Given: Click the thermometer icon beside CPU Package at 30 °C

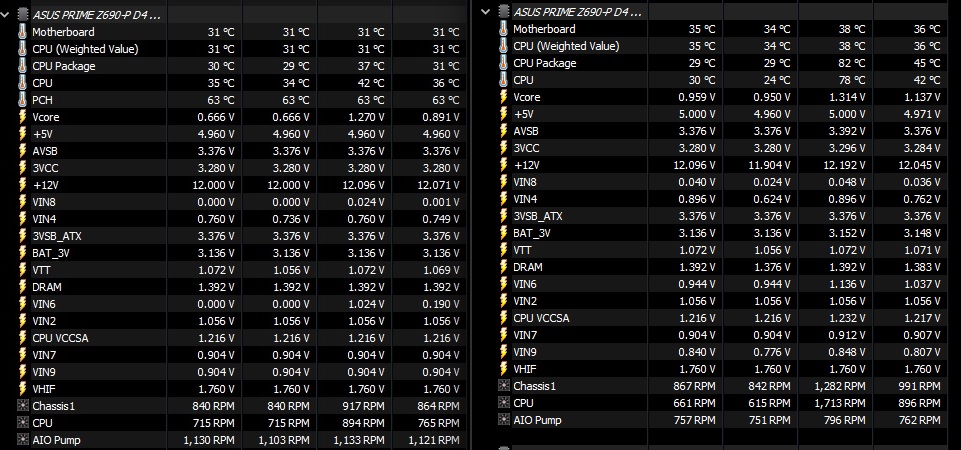Looking at the screenshot, I should point(22,65).
